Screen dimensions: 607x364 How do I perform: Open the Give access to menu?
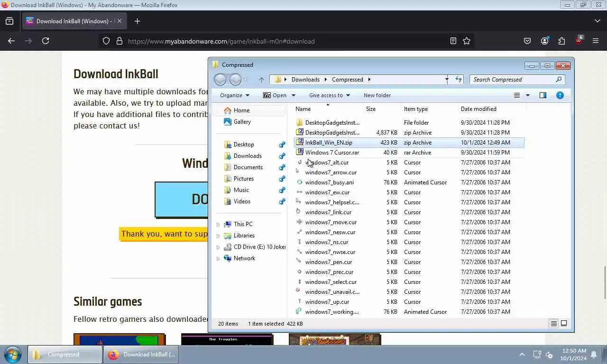(x=330, y=95)
